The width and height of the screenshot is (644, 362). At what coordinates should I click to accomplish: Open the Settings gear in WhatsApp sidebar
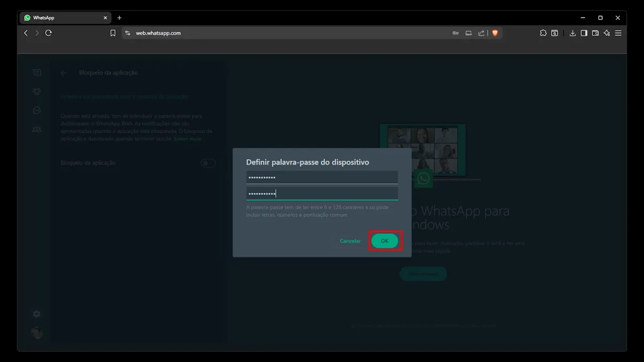click(36, 314)
